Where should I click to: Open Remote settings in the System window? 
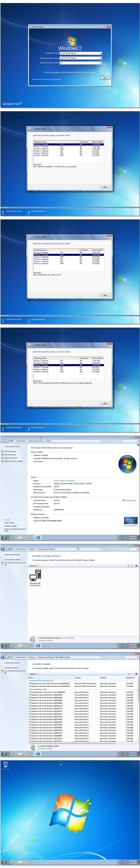[x=10, y=454]
